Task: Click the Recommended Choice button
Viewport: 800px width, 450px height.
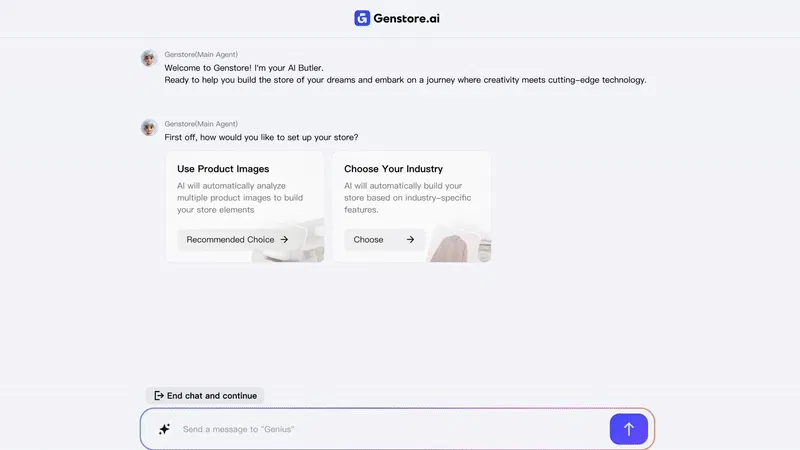Action: pyautogui.click(x=238, y=239)
